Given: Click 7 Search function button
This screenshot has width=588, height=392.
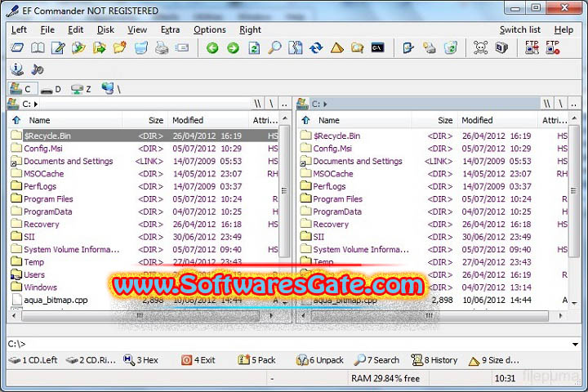Looking at the screenshot, I should pyautogui.click(x=376, y=360).
